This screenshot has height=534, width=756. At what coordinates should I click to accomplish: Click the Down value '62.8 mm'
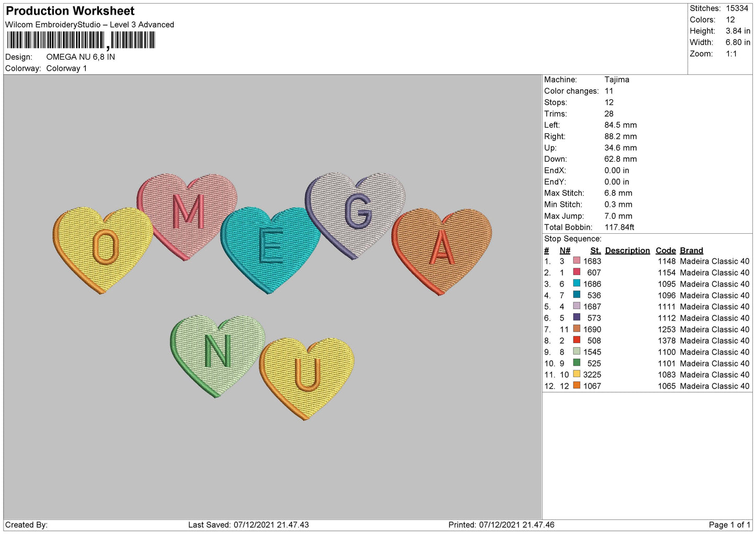[x=620, y=159]
